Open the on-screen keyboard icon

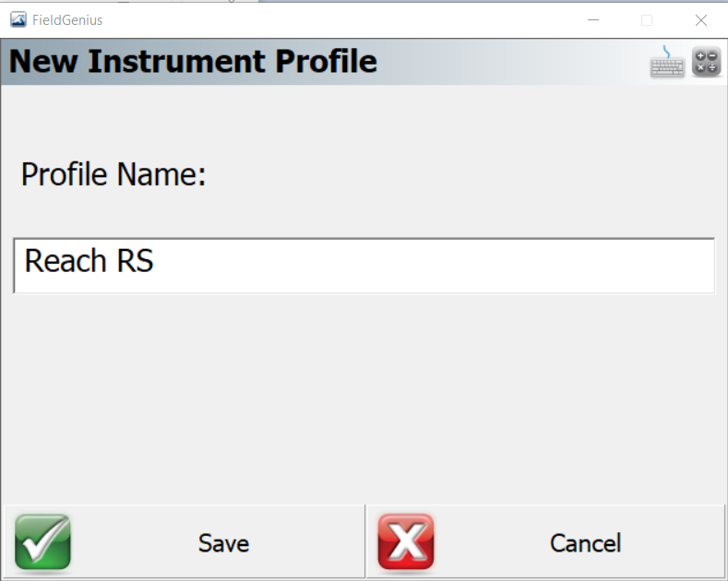pyautogui.click(x=667, y=62)
